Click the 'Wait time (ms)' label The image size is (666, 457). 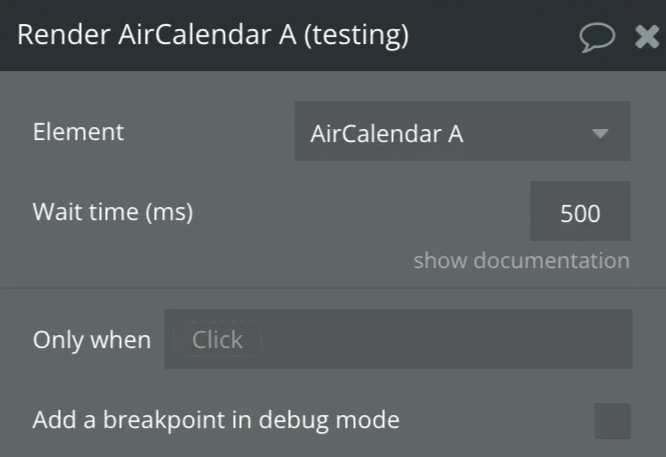[x=113, y=212]
